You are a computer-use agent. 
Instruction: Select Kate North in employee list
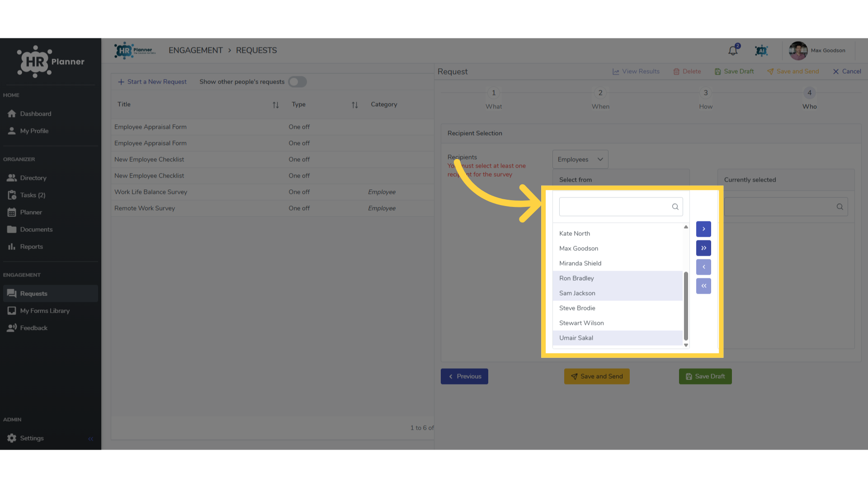point(618,234)
